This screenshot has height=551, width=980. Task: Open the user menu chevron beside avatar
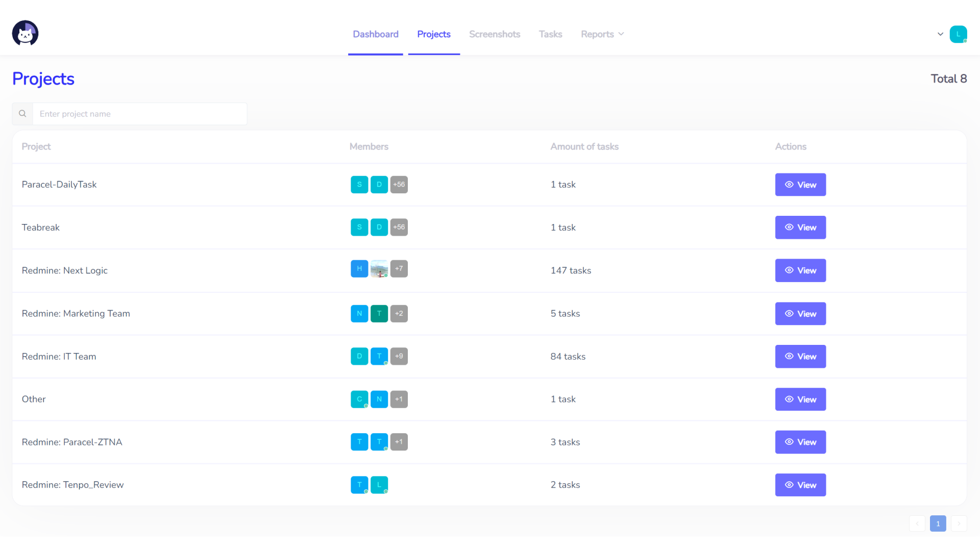coord(940,34)
